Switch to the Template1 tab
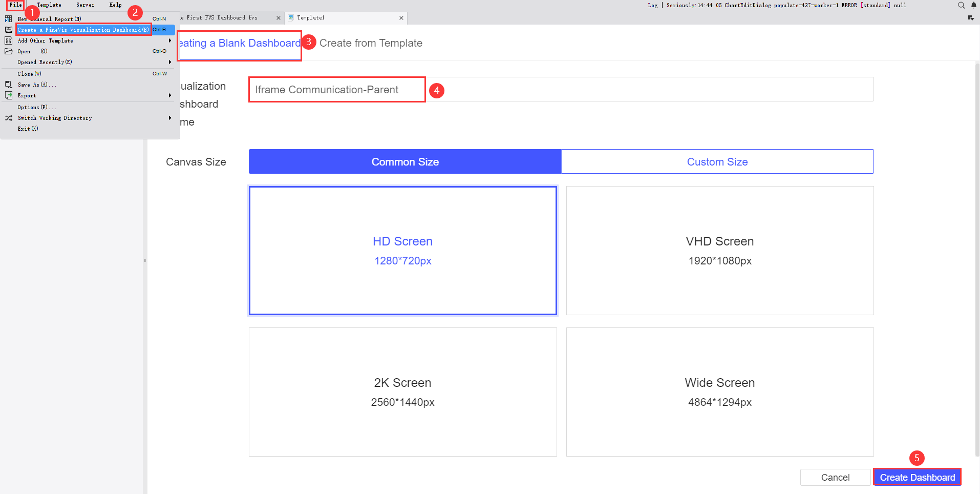980x494 pixels. (x=311, y=17)
